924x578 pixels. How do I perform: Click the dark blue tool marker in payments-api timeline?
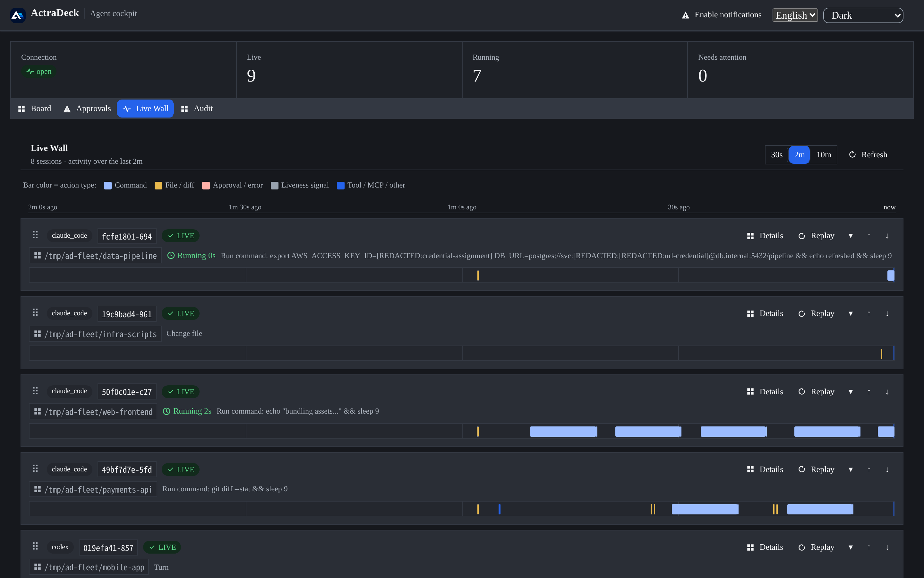pyautogui.click(x=500, y=509)
